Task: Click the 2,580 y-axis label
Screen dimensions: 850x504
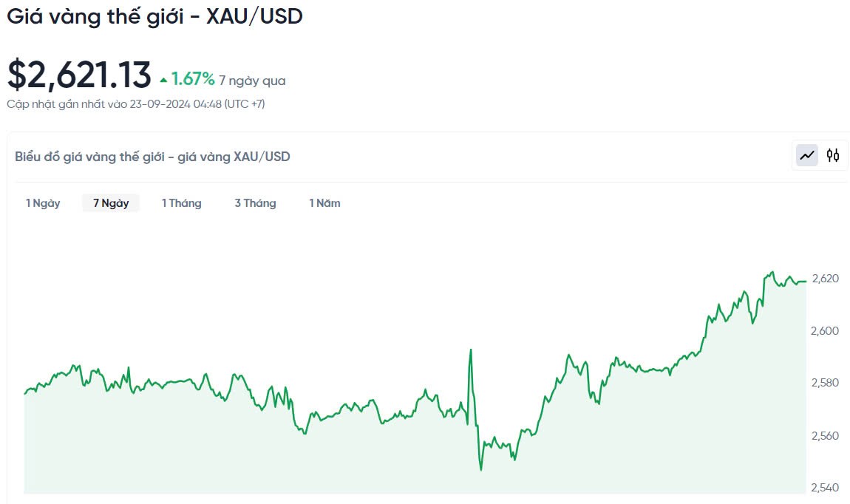Action: [x=825, y=383]
